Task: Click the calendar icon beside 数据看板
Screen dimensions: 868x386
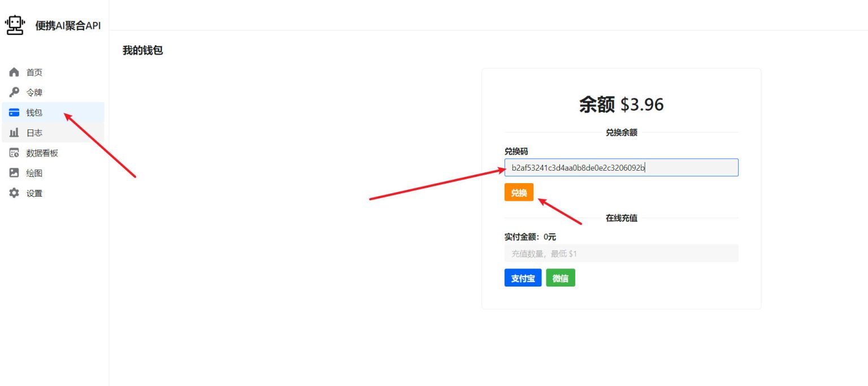Action: click(14, 153)
